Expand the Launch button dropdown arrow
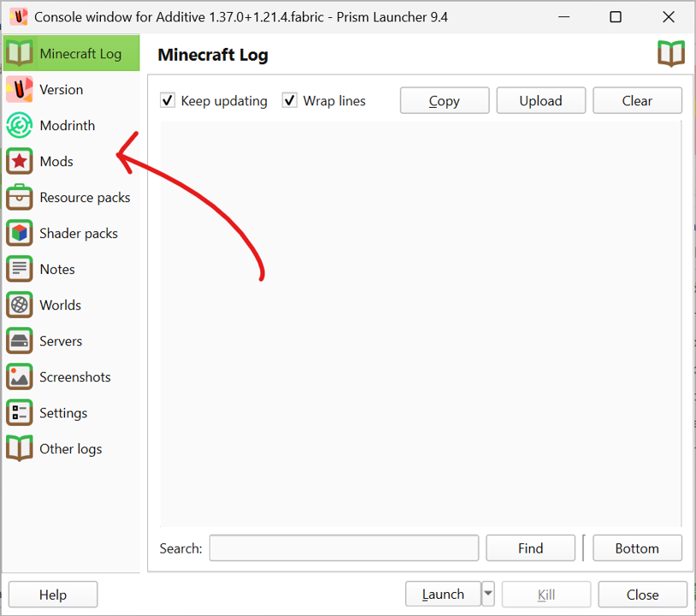Viewport: 696px width, 616px height. tap(488, 594)
